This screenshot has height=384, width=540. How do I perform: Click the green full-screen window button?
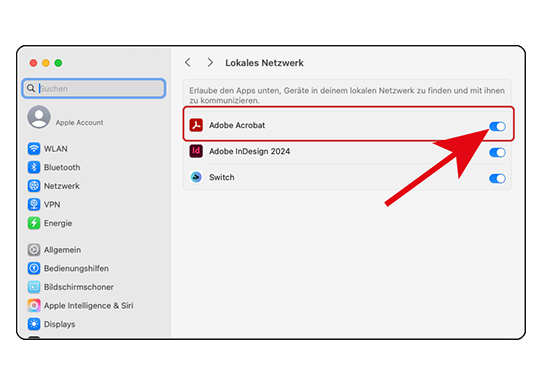58,63
